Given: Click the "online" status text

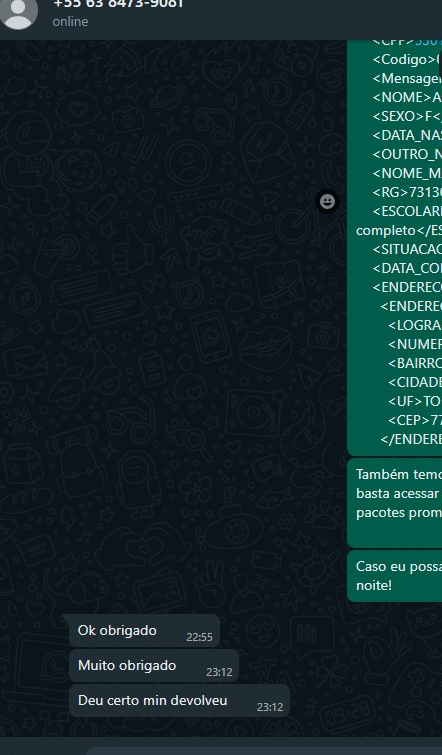Looking at the screenshot, I should click(70, 22).
